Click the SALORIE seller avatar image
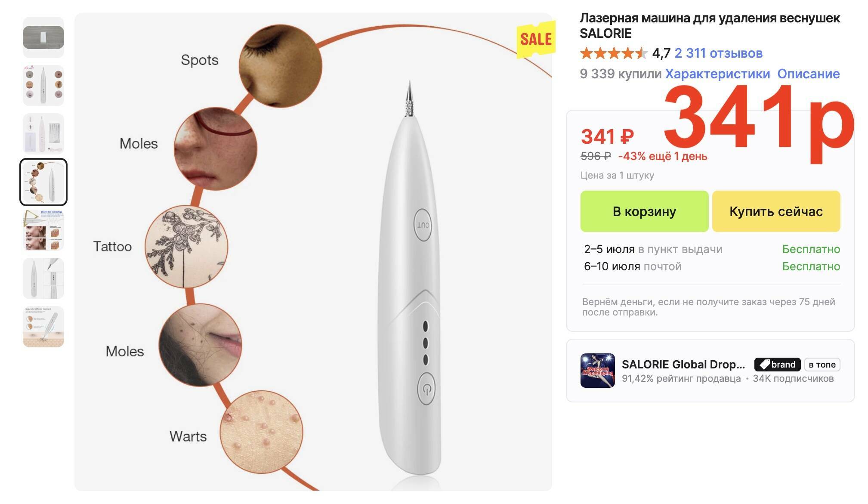 597,371
